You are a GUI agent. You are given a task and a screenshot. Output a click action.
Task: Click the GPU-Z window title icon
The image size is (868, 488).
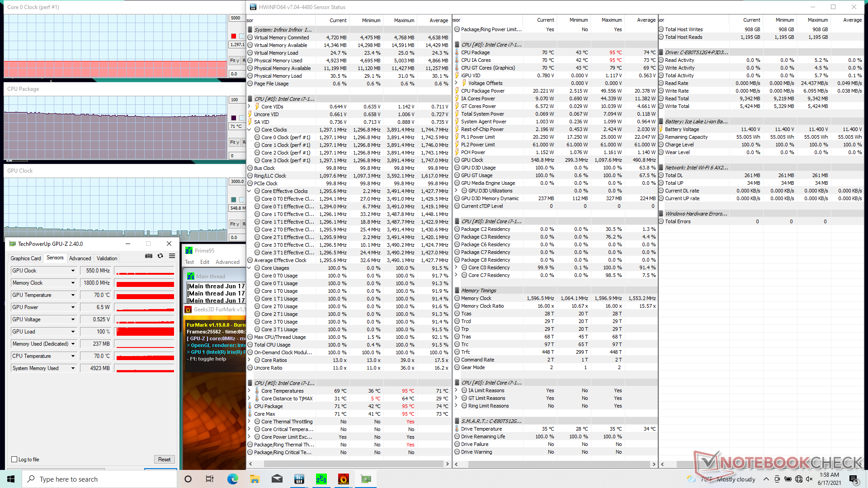[12, 244]
